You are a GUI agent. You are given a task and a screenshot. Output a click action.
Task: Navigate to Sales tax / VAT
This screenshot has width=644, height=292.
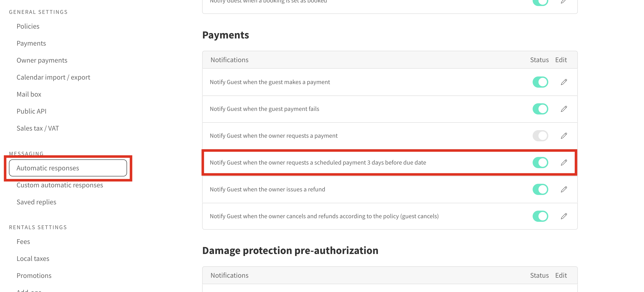coord(38,128)
